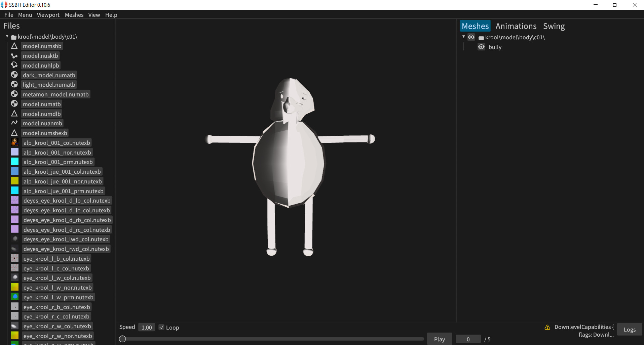Click yellow thumbnail for alp_krool_jue_001_nor.nutexb
The height and width of the screenshot is (345, 644).
(15, 181)
